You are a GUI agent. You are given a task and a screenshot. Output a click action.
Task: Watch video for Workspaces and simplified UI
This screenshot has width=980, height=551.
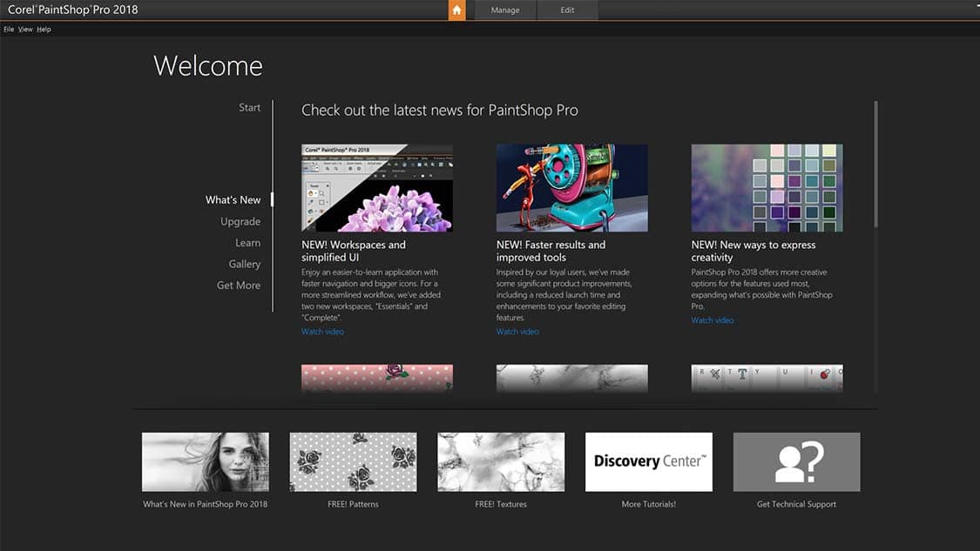click(322, 332)
